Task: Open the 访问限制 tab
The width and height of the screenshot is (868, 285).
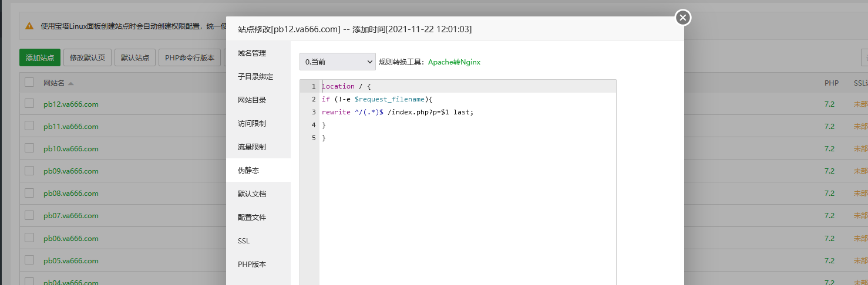Action: (x=258, y=123)
